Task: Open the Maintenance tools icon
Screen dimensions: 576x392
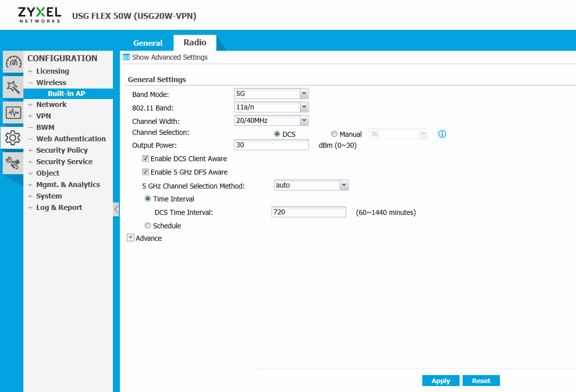Action: [12, 163]
